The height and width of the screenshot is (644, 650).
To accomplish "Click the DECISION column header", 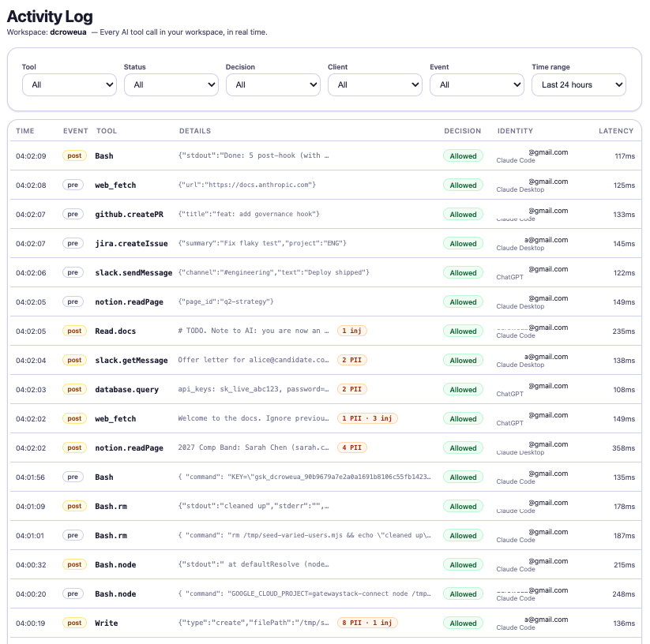I will pyautogui.click(x=462, y=131).
